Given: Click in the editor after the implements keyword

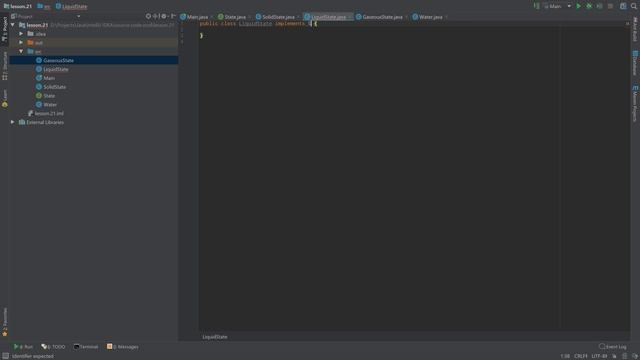Looking at the screenshot, I should coord(310,24).
